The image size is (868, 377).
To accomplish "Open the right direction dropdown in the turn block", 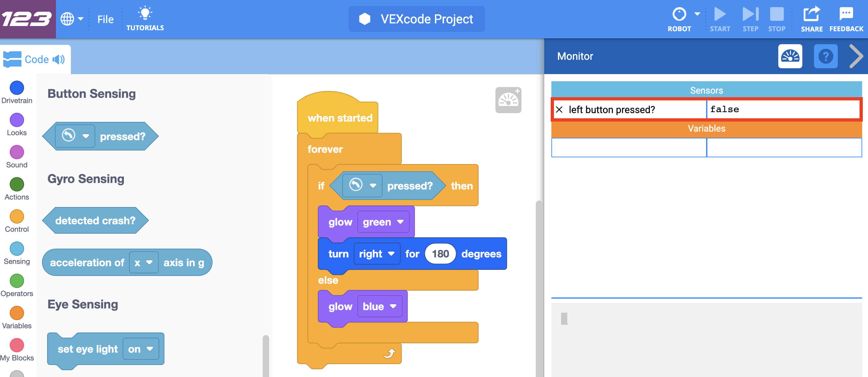I will pyautogui.click(x=377, y=254).
